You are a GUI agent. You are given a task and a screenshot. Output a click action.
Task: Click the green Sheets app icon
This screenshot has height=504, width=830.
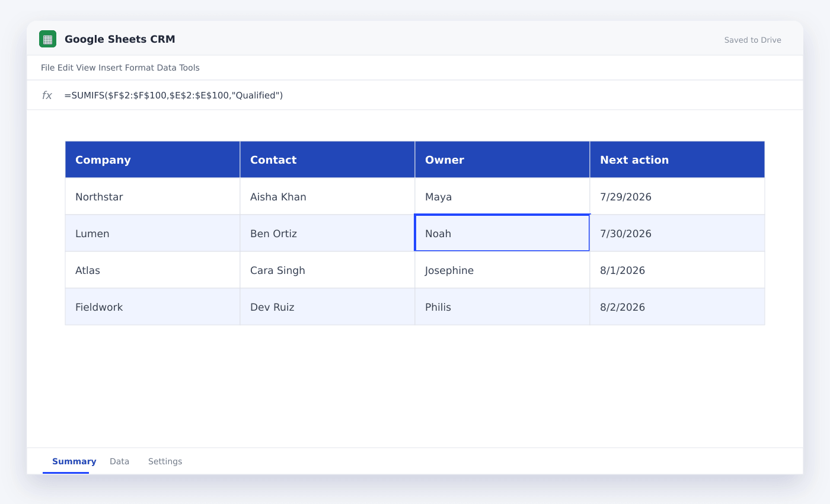pos(47,39)
